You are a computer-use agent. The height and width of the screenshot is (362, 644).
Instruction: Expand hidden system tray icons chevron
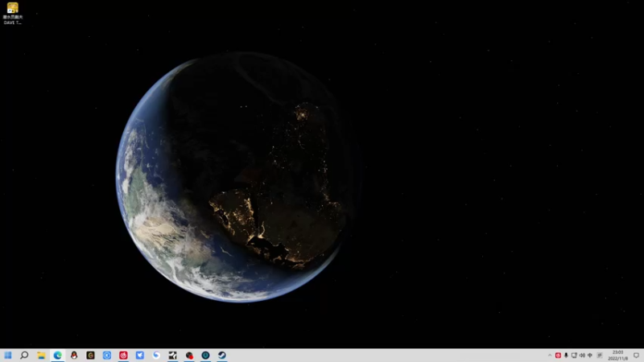(x=550, y=356)
